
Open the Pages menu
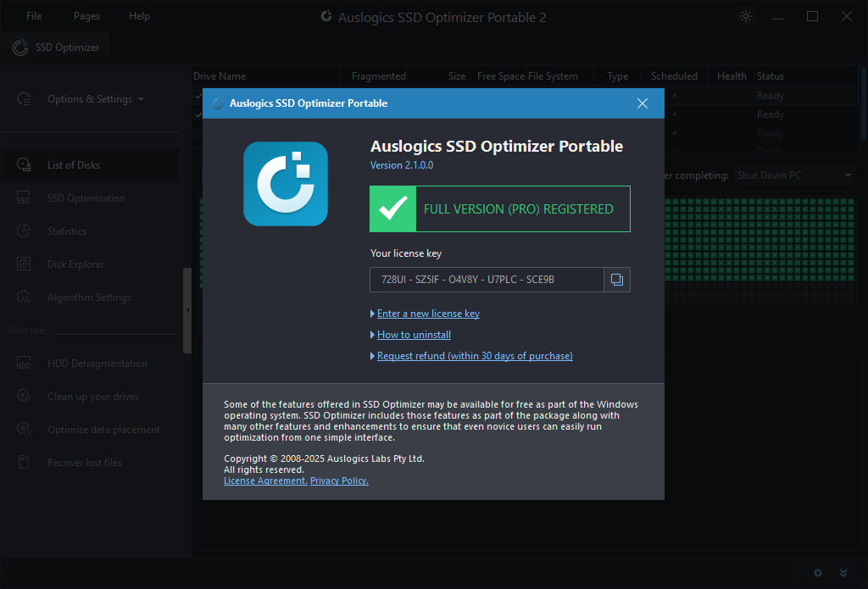(87, 16)
